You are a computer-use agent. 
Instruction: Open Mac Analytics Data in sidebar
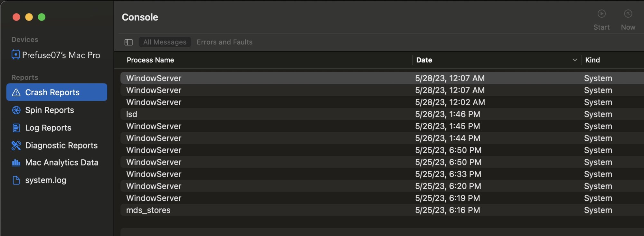click(x=57, y=163)
